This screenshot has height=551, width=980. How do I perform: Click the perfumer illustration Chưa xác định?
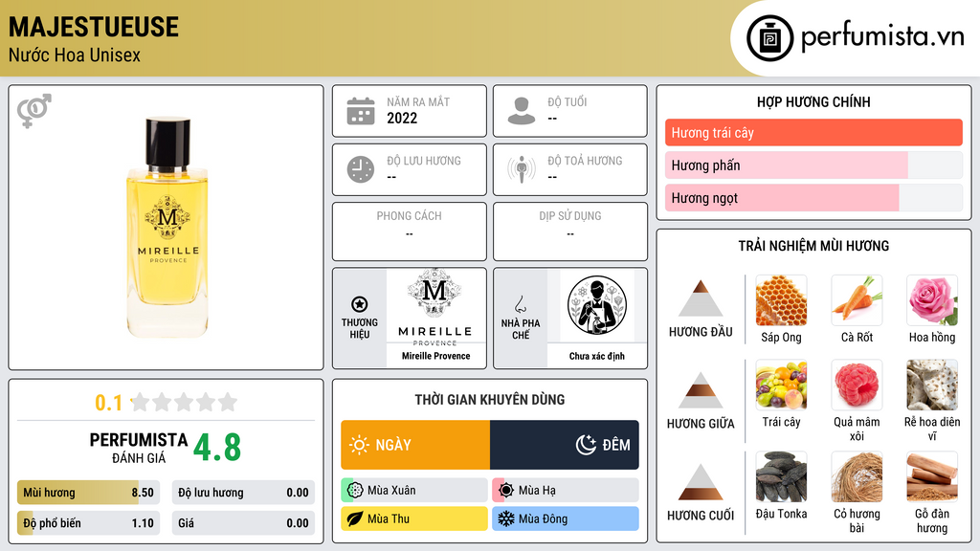(x=597, y=306)
